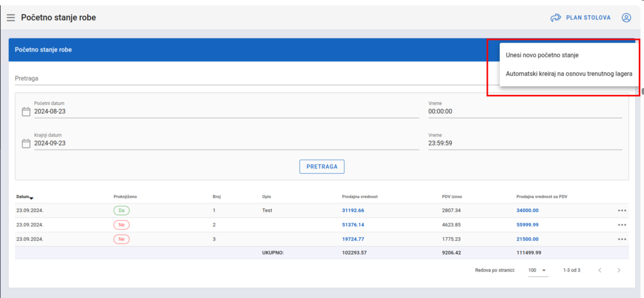Edit the Krajnji datum field 2024-09-23

pyautogui.click(x=226, y=143)
